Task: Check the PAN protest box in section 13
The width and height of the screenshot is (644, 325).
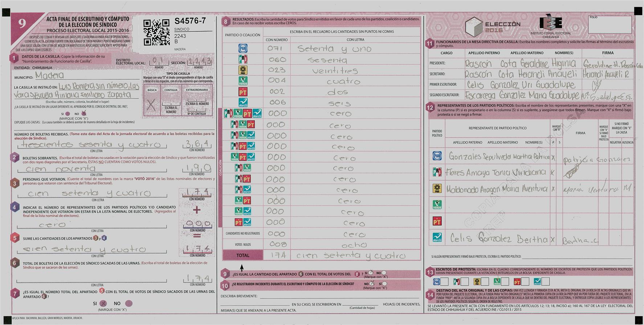Action: [x=444, y=282]
